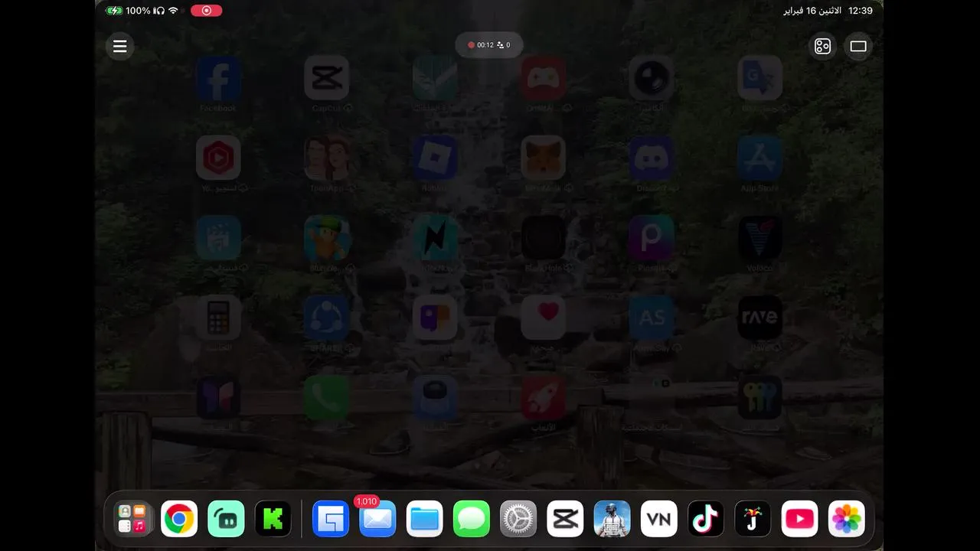
Task: Open the hamburger menu button
Action: pos(120,46)
